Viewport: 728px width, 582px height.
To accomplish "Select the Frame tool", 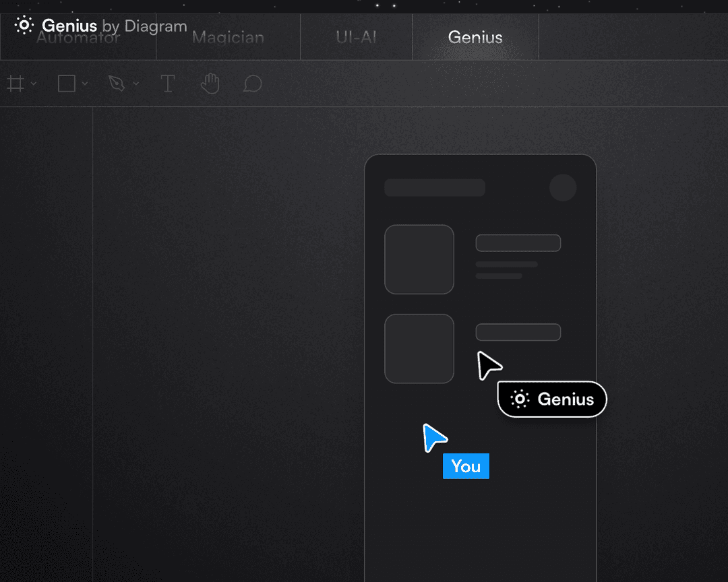I will (x=16, y=84).
